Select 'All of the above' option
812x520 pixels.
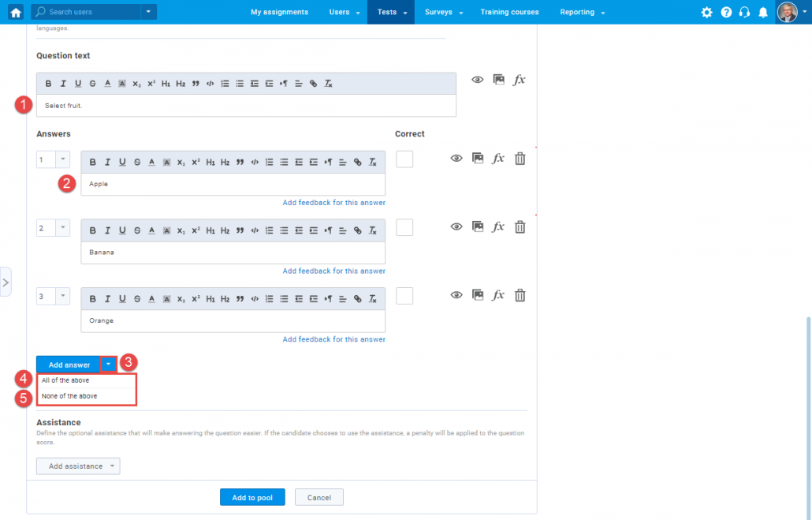[x=65, y=380]
